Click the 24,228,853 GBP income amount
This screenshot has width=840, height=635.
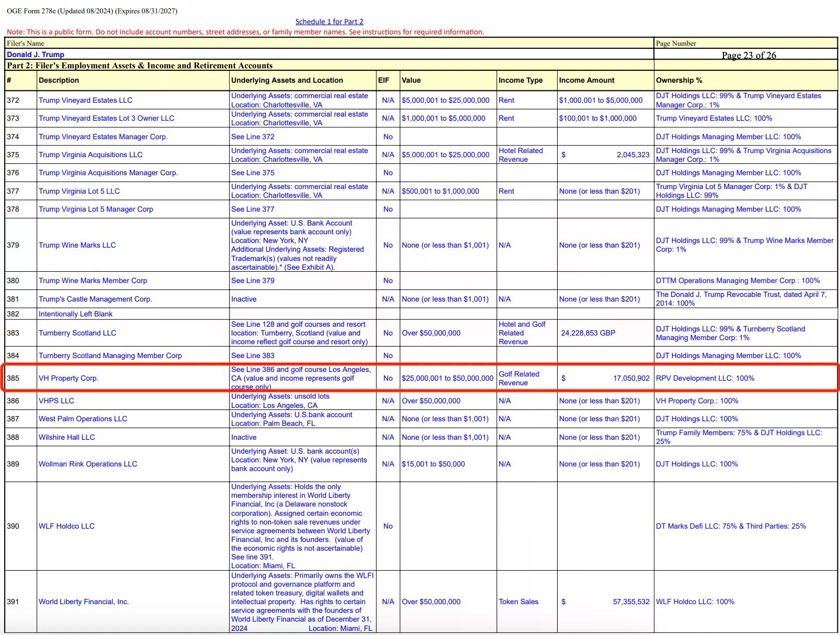(588, 333)
